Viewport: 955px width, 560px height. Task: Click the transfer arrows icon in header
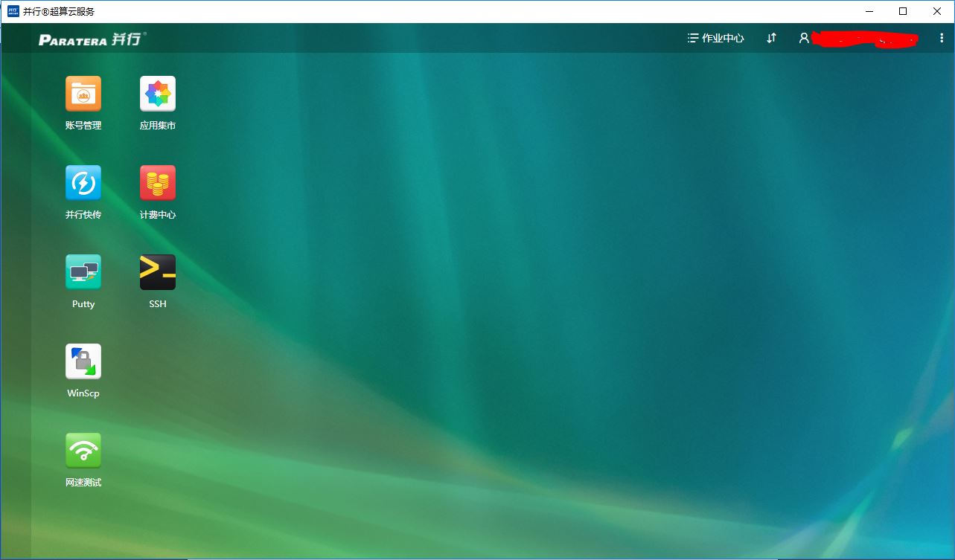772,38
